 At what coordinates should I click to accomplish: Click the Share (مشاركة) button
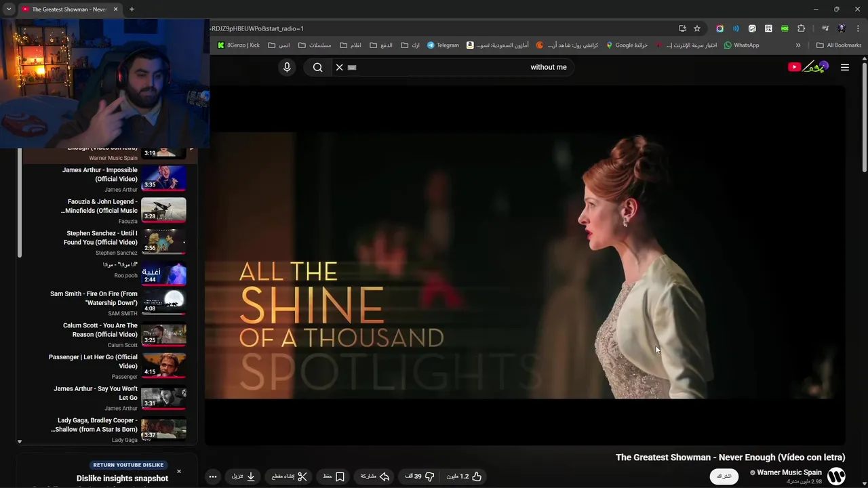coord(375,476)
